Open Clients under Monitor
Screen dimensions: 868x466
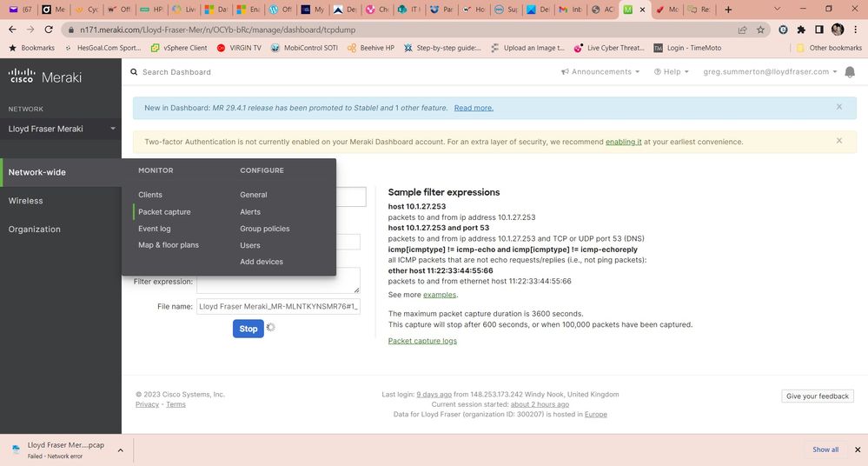pos(150,195)
